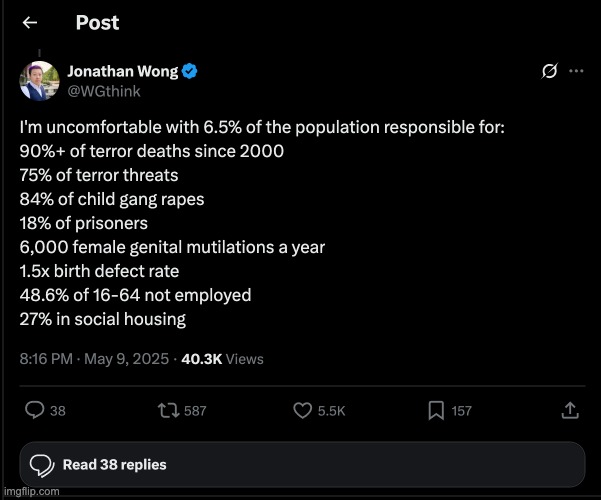Click the post body text
This screenshot has height=500, width=601.
tap(200, 223)
